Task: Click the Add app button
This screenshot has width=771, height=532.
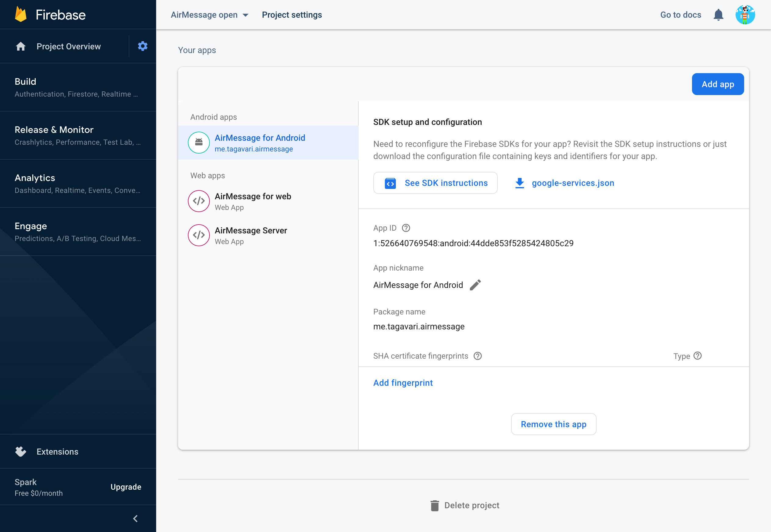Action: (717, 84)
